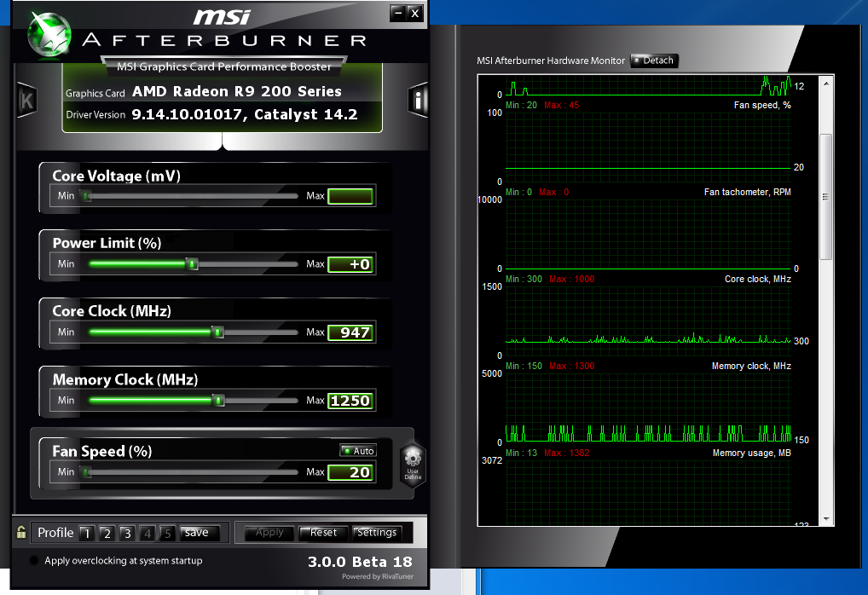
Task: Click the green Afterburner jet logo
Action: tap(49, 35)
